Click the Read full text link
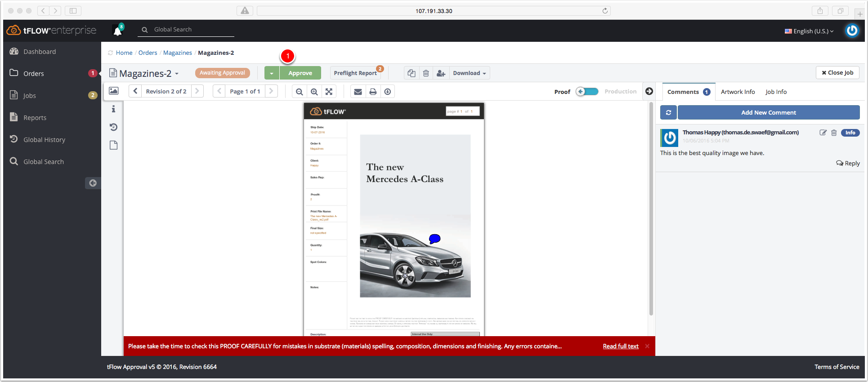Viewport: 868px width, 382px height. click(x=621, y=346)
